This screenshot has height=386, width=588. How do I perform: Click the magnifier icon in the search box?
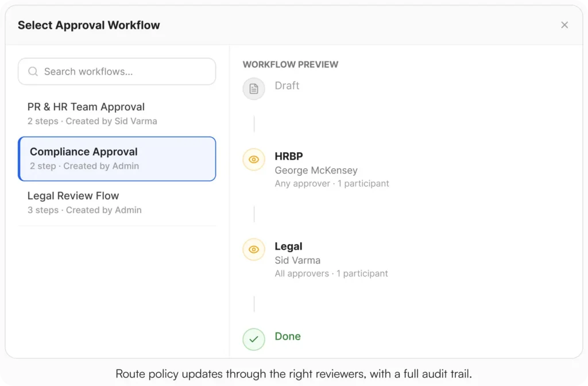(33, 71)
